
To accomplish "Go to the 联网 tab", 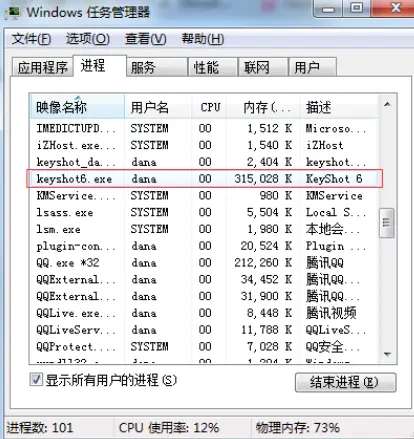I will 263,67.
